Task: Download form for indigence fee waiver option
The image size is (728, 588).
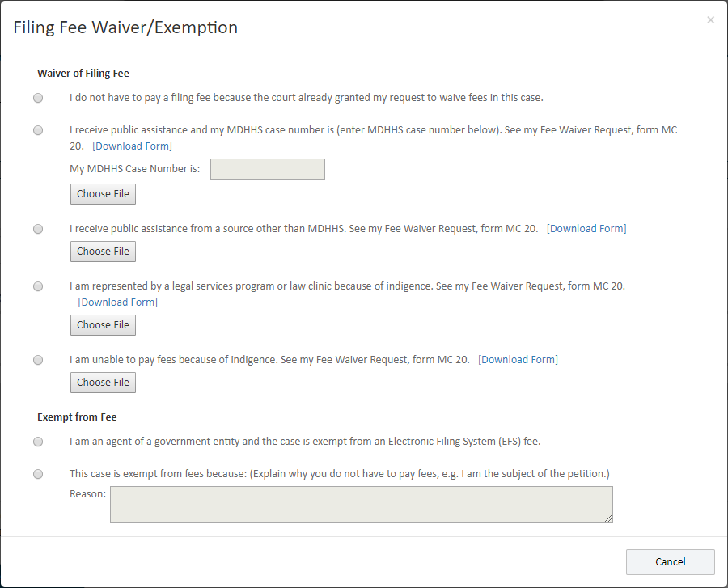Action: [518, 359]
